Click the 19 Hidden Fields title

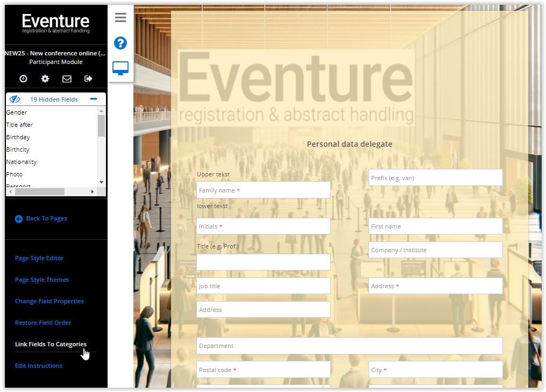tap(54, 99)
